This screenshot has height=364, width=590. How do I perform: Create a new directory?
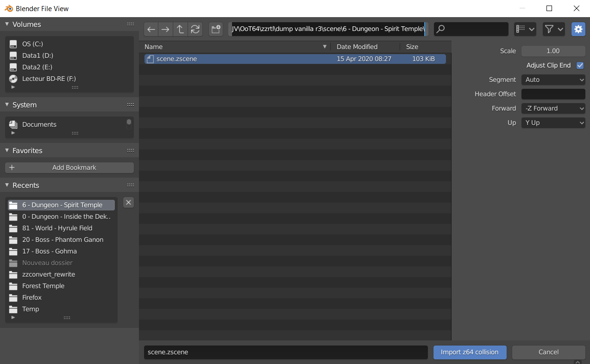pyautogui.click(x=216, y=29)
